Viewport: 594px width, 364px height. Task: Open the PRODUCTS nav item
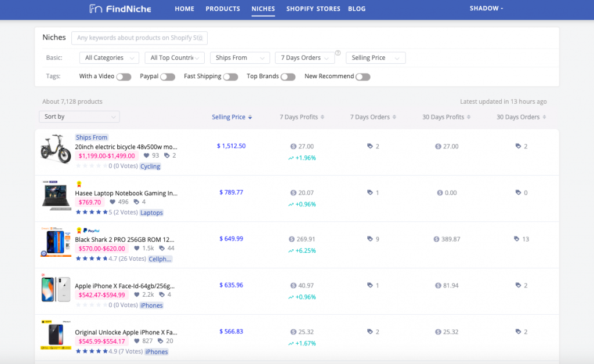click(223, 9)
